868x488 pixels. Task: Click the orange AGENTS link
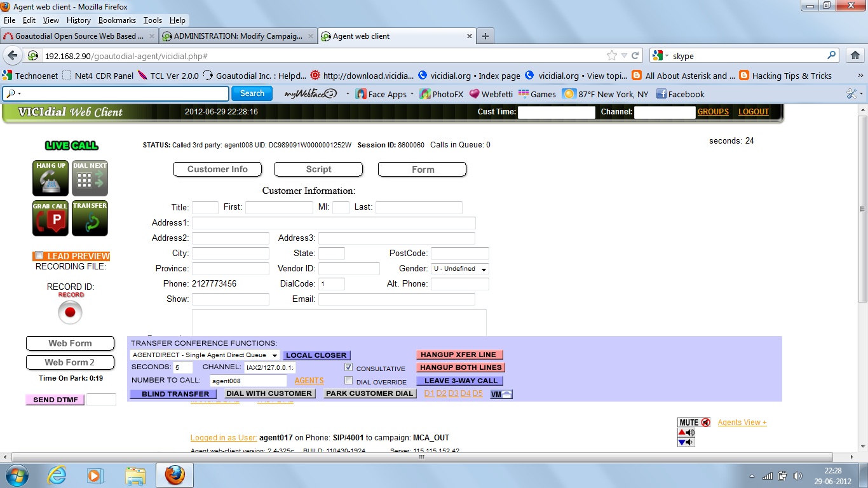pyautogui.click(x=309, y=381)
